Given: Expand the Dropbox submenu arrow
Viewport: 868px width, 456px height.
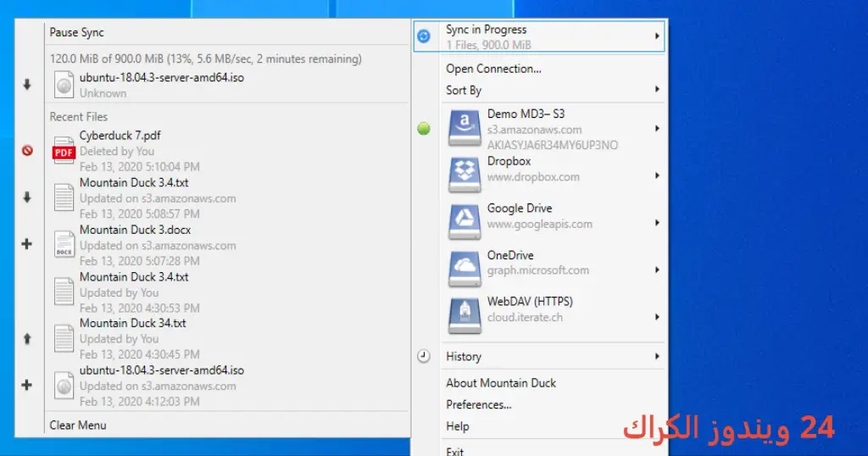Looking at the screenshot, I should 657,175.
